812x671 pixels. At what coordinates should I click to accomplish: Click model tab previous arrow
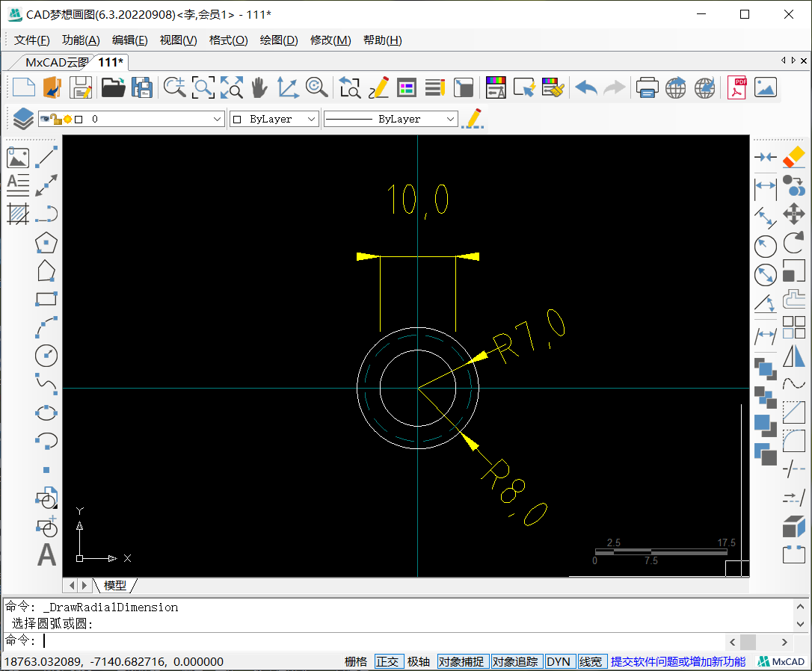(72, 586)
